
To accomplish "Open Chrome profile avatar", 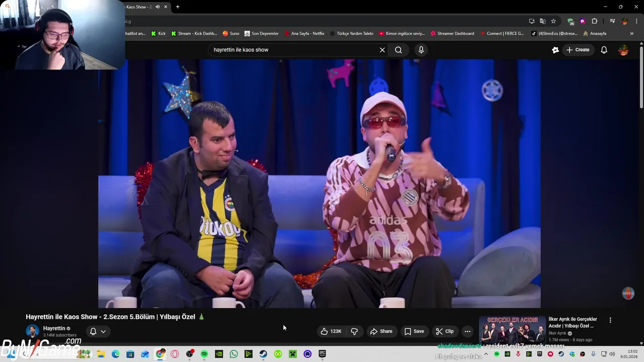I will point(624,21).
